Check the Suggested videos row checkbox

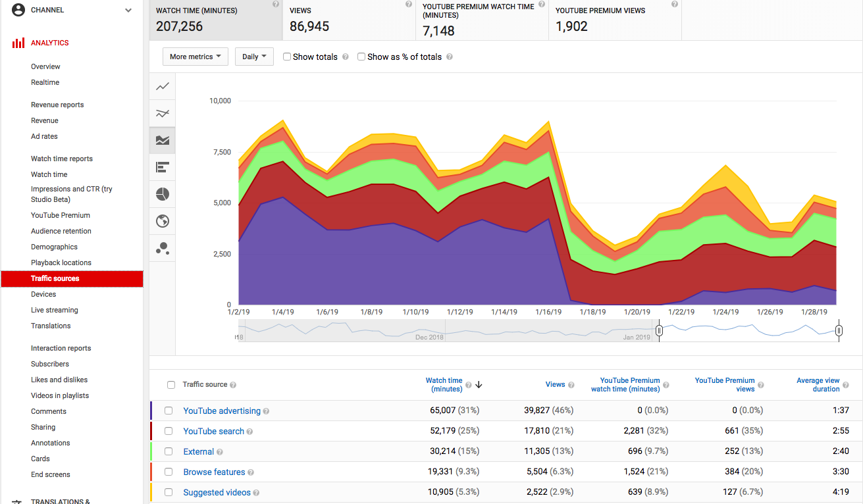point(169,493)
